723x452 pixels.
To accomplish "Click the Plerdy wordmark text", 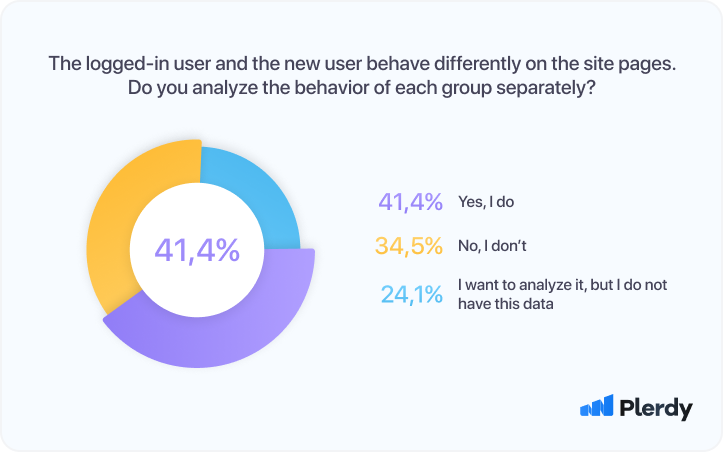I will (x=656, y=408).
